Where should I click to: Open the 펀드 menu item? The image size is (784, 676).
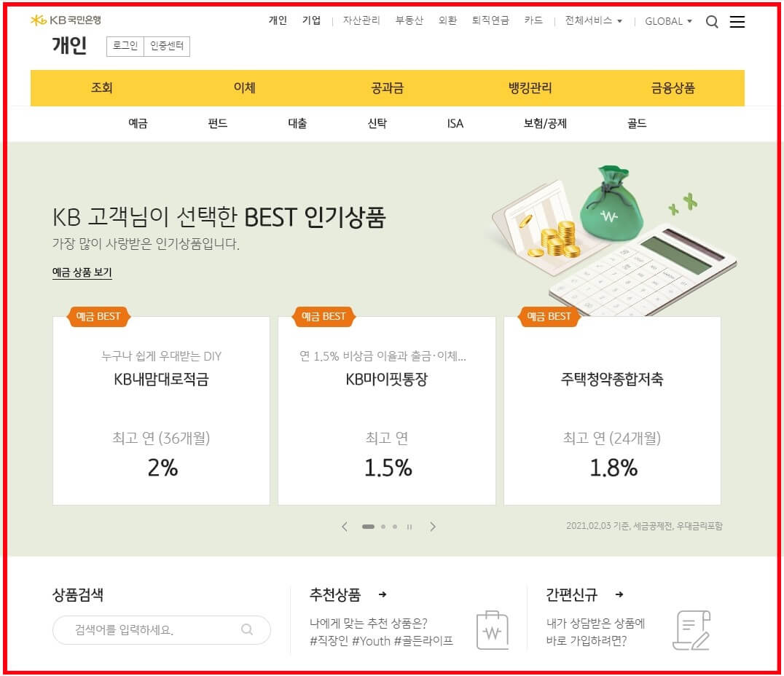(x=218, y=124)
